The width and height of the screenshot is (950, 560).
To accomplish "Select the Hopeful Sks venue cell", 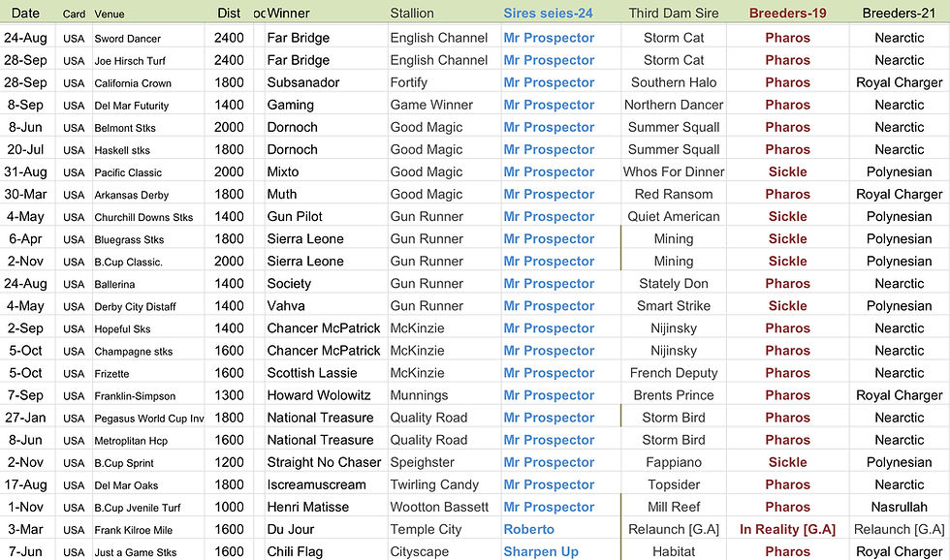I will click(122, 329).
